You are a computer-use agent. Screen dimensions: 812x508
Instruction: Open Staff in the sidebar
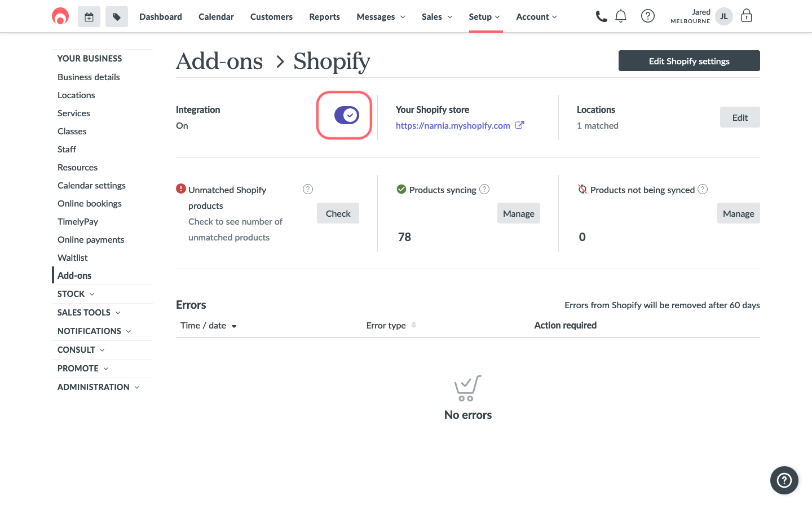point(67,150)
